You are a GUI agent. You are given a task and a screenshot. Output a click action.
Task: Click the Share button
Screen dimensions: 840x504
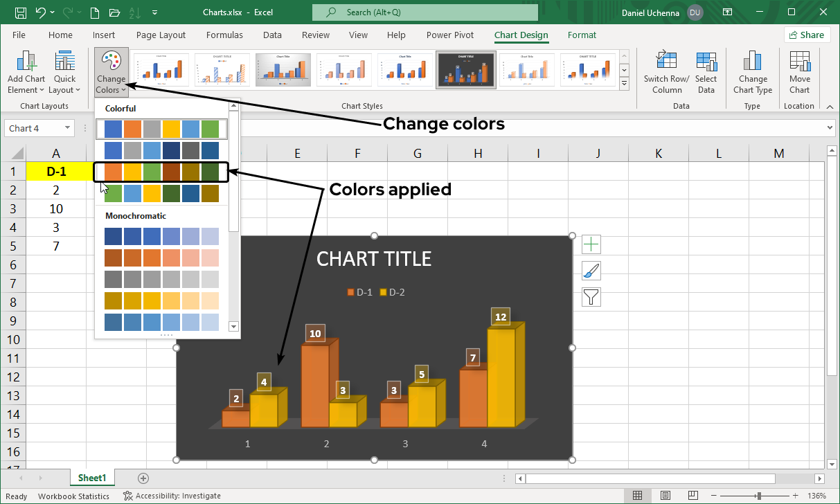(807, 35)
